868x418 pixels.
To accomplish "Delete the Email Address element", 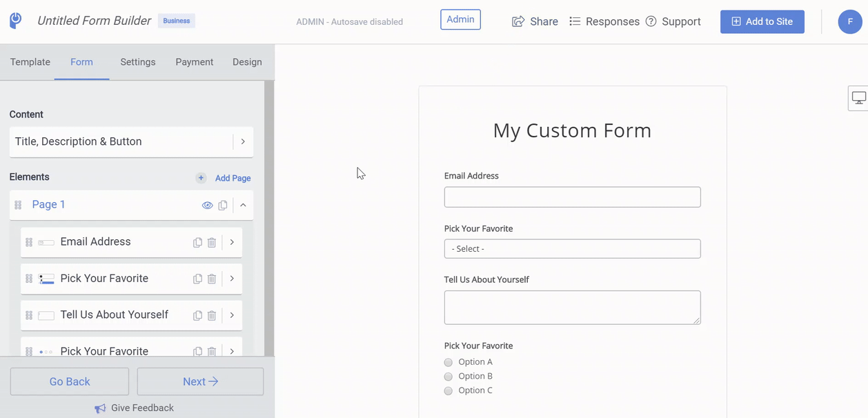I will point(212,242).
